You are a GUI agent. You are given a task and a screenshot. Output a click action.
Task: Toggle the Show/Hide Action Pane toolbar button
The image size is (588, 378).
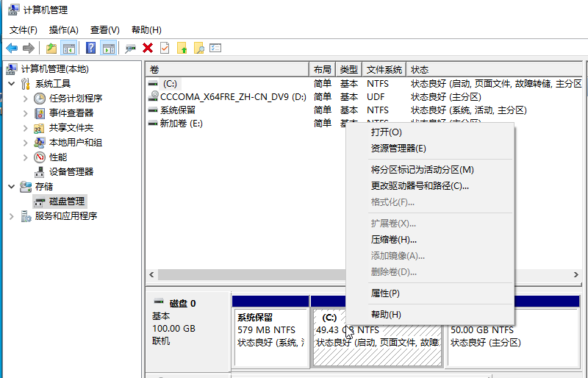point(108,48)
